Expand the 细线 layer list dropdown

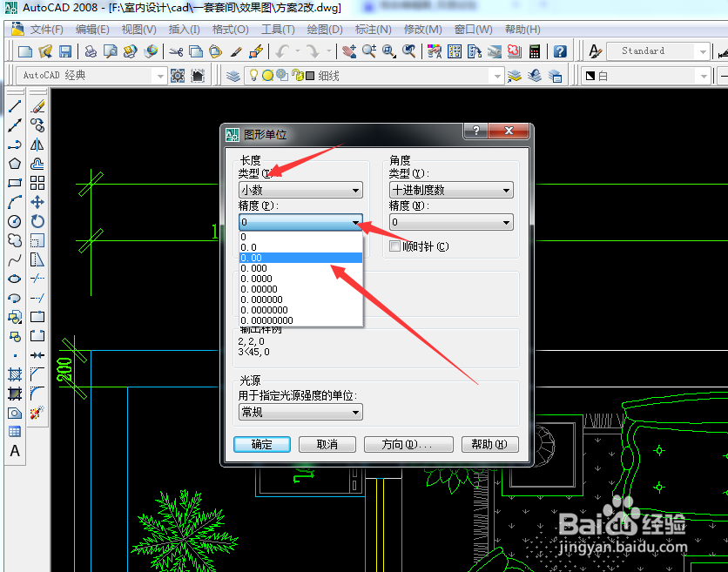[497, 76]
